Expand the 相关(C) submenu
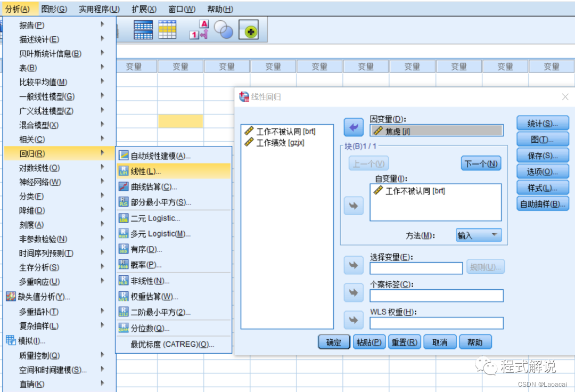575x392 pixels. pos(60,140)
